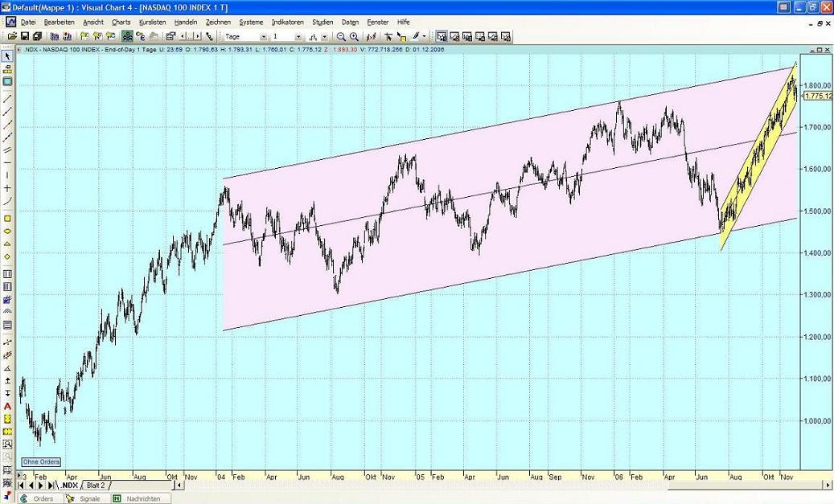
Task: Select the red text 'A' tool
Action: point(8,407)
